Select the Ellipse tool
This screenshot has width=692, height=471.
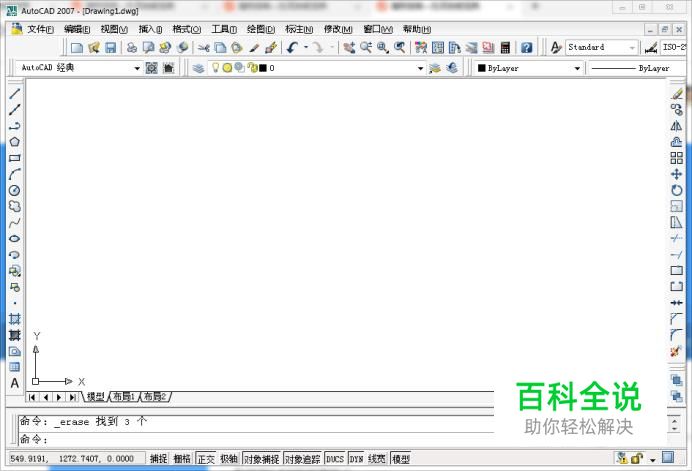tap(15, 238)
